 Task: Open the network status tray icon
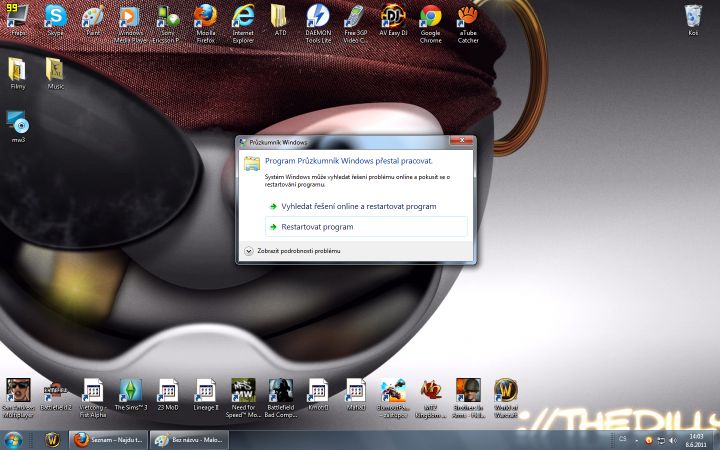661,441
